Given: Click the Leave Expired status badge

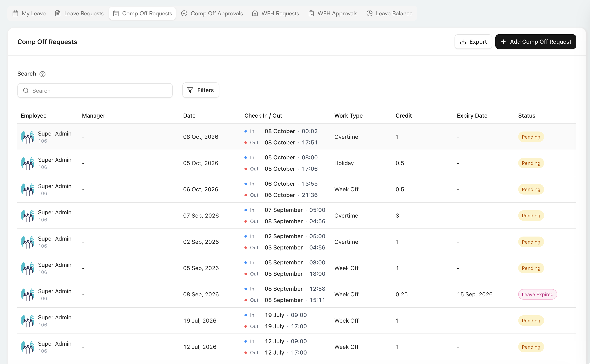Looking at the screenshot, I should coord(537,295).
